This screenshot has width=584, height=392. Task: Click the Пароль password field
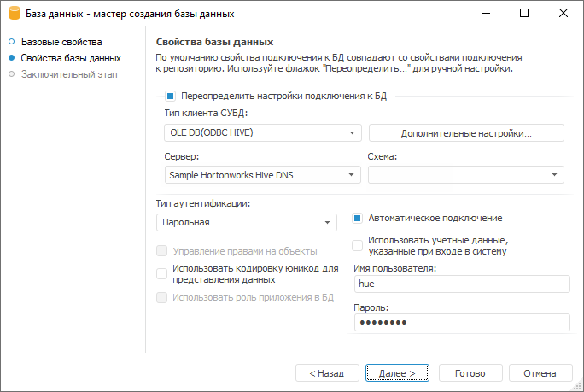(461, 322)
